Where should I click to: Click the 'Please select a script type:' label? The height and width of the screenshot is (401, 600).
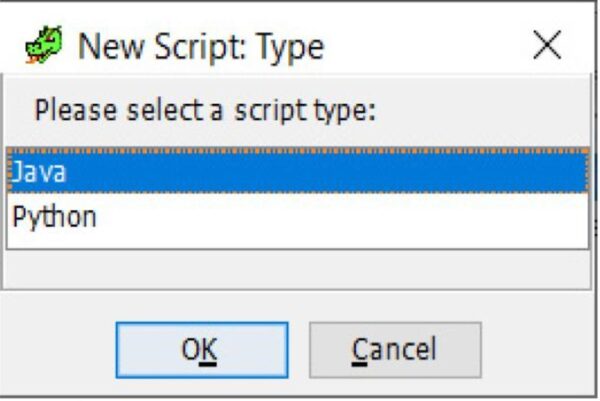point(205,110)
